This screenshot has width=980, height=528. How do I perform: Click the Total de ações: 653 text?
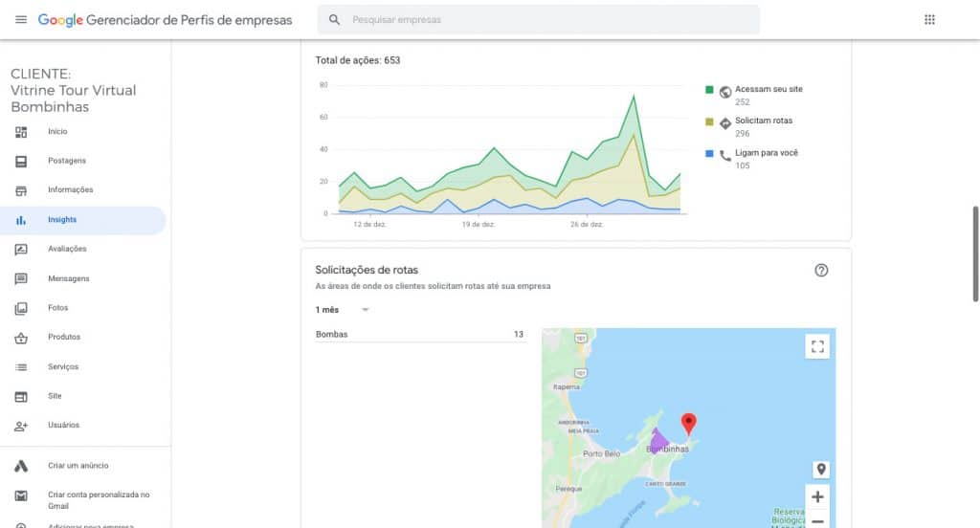(358, 60)
